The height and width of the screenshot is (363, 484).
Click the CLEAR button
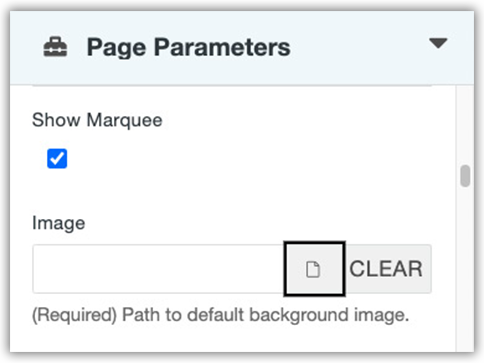tap(388, 269)
